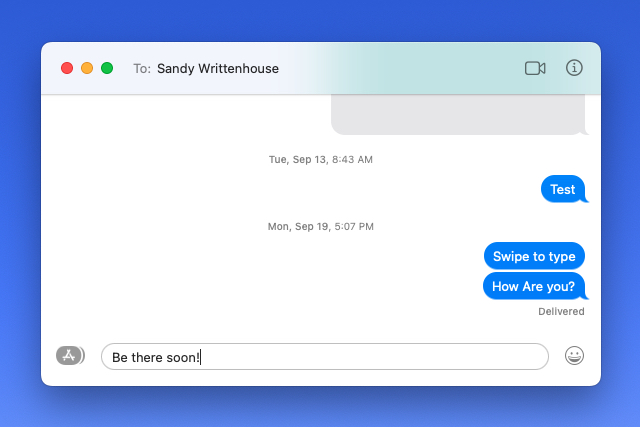The image size is (640, 427).
Task: Open the emoji picker
Action: [x=574, y=356]
